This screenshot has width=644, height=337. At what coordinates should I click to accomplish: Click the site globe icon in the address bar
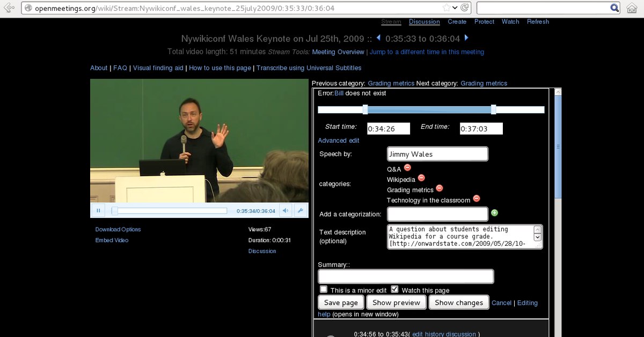point(28,8)
